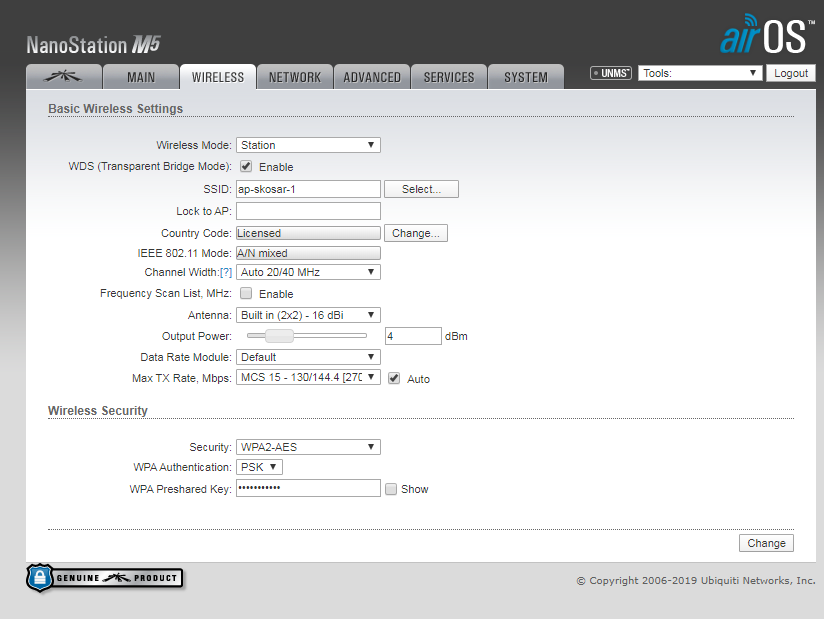Open the Wireless Mode dropdown
Viewport: 824px width, 619px height.
click(x=308, y=145)
